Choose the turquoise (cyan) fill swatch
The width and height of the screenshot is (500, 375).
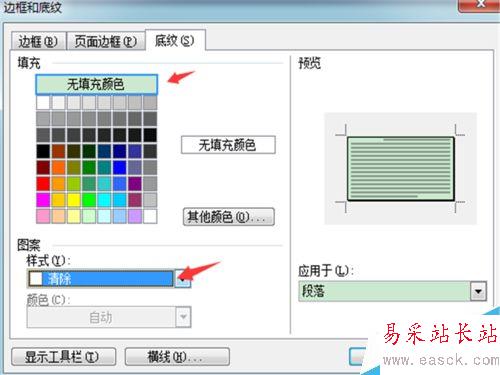[104, 200]
